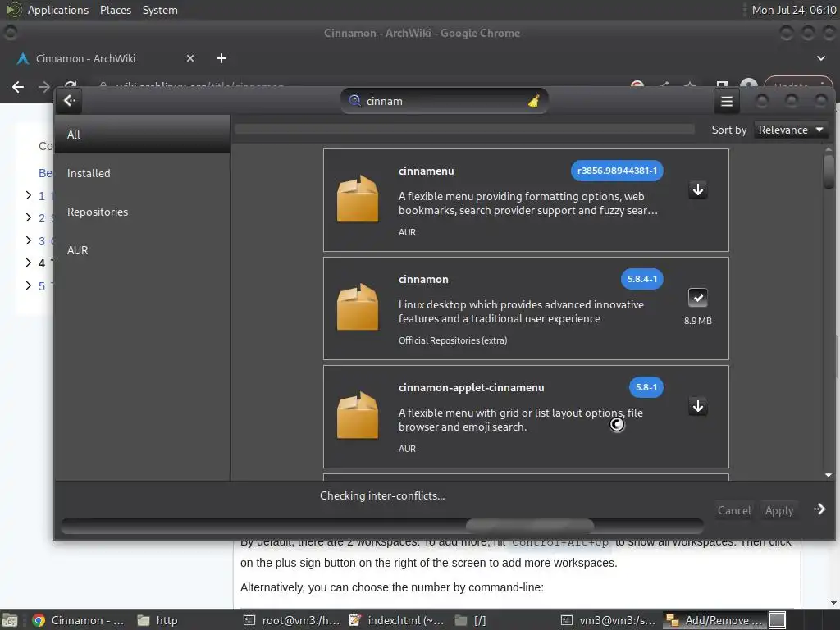Click the Checking inter-conflicts status text
The height and width of the screenshot is (630, 840).
[382, 495]
